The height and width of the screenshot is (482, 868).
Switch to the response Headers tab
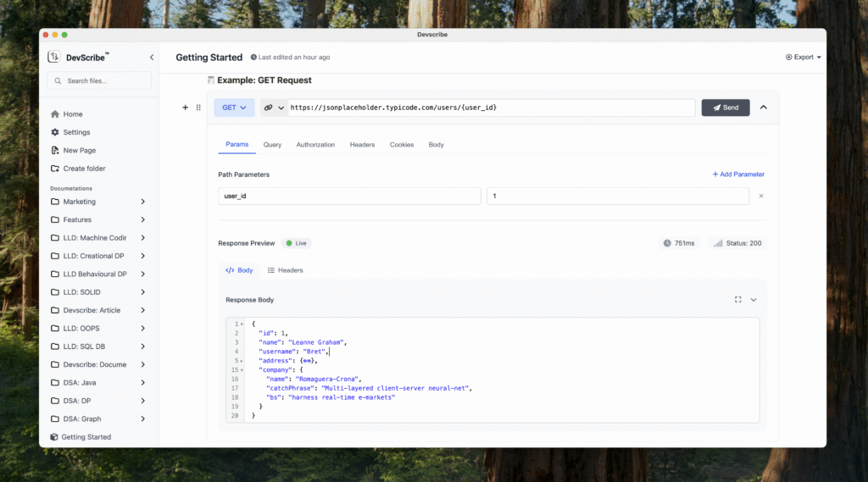(285, 270)
